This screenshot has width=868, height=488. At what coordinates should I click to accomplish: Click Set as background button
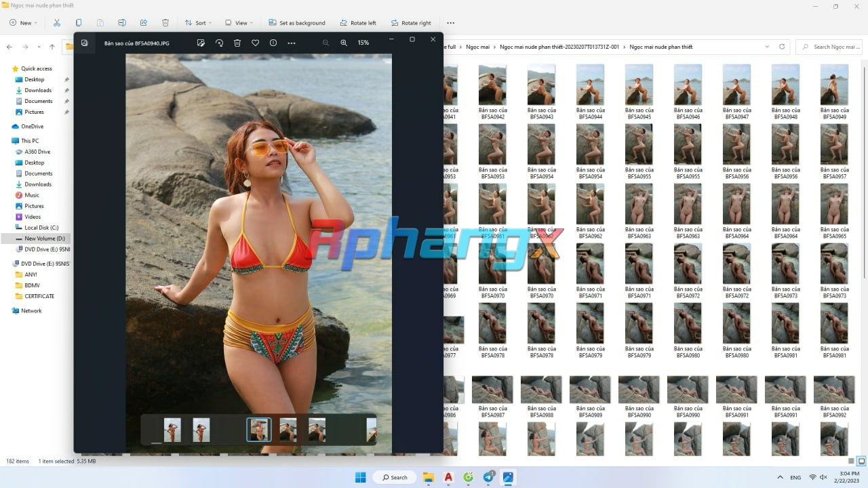pos(296,22)
